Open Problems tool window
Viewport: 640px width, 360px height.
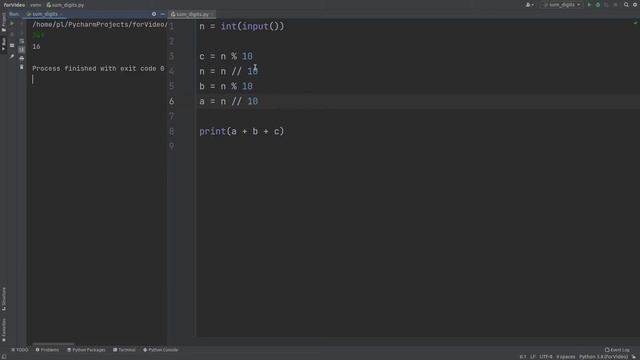[47, 350]
